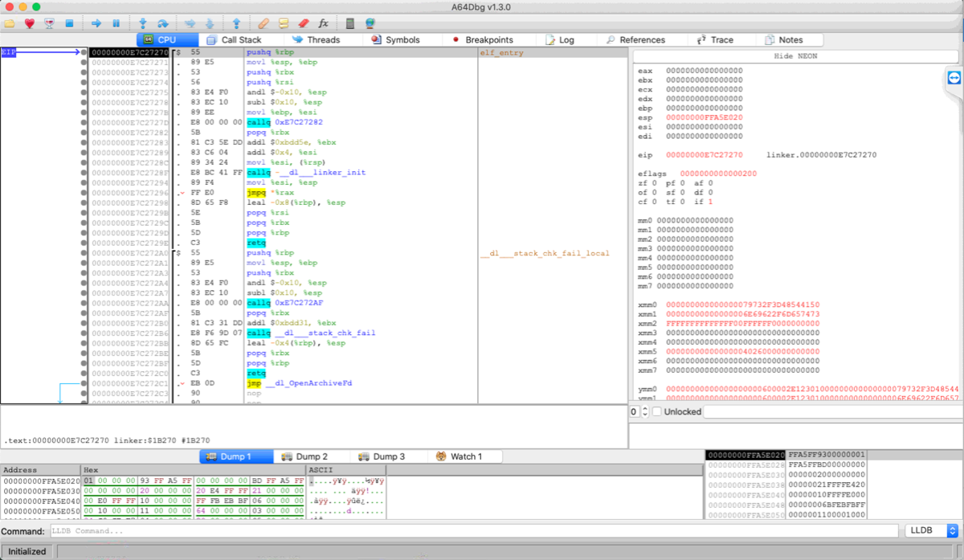Pause debugging with the pause icon
The height and width of the screenshot is (560, 964).
point(116,23)
